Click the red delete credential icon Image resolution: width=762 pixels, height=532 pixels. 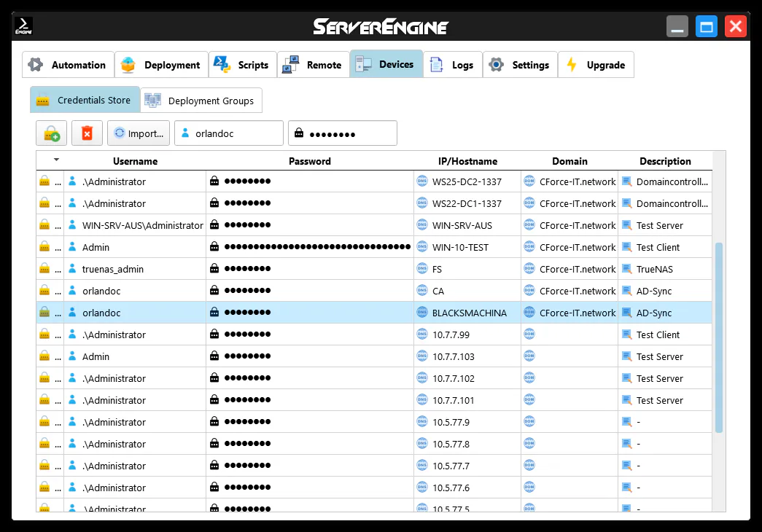87,133
